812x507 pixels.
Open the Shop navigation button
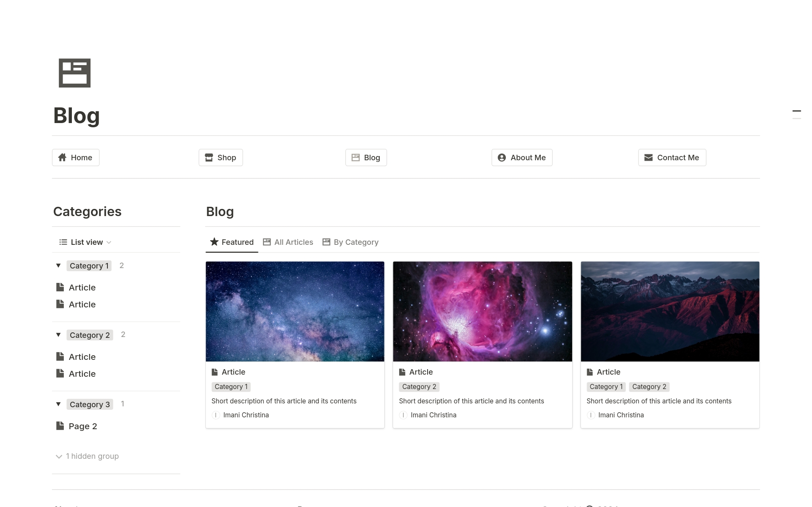[221, 157]
